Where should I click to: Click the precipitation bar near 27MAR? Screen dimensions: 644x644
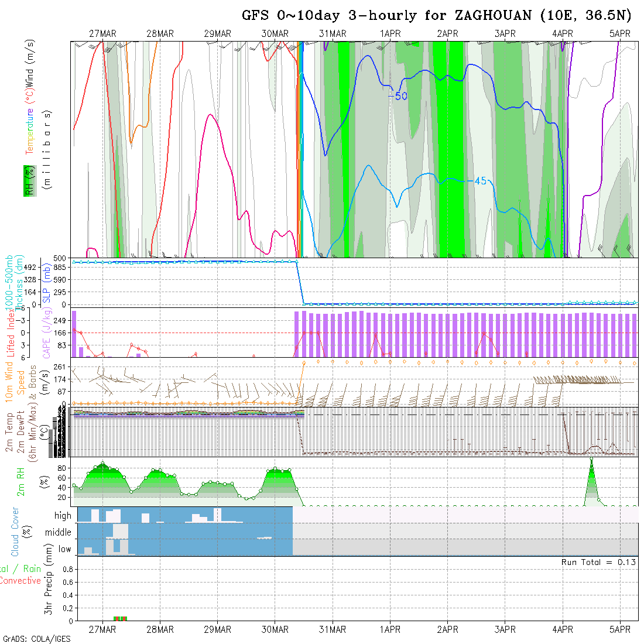point(120,618)
